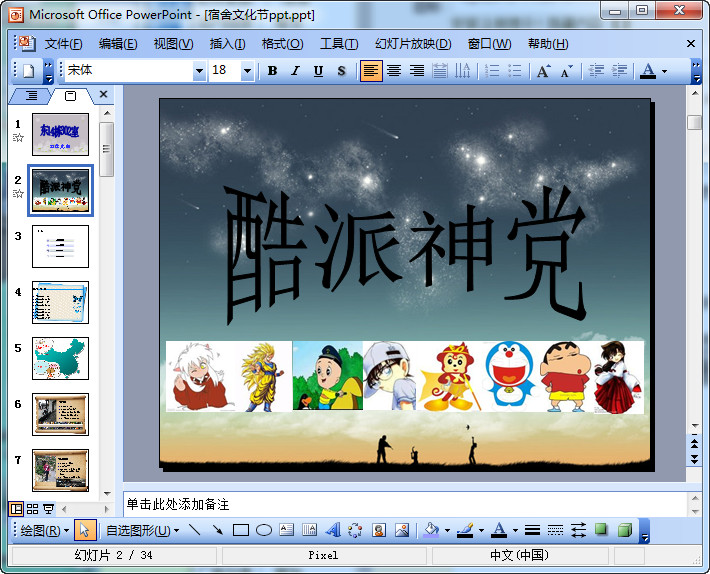Expand standard toolbar options arrow
The height and width of the screenshot is (574, 710).
click(49, 71)
